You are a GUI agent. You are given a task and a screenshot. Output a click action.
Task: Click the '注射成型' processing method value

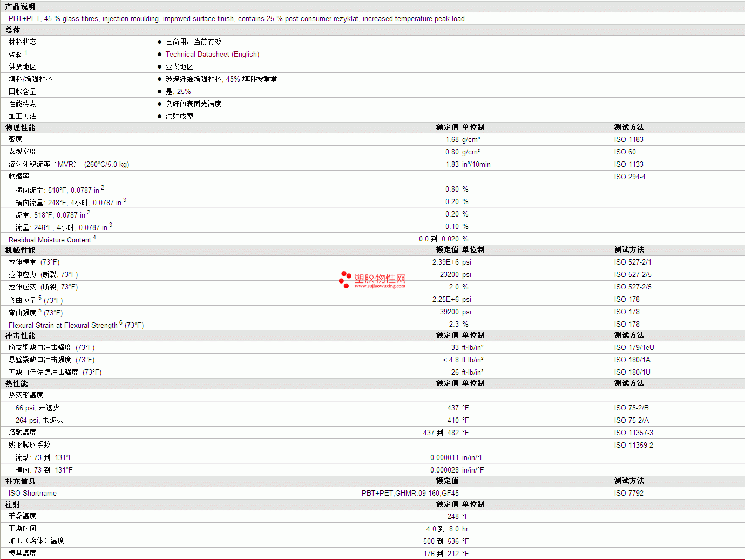point(179,117)
